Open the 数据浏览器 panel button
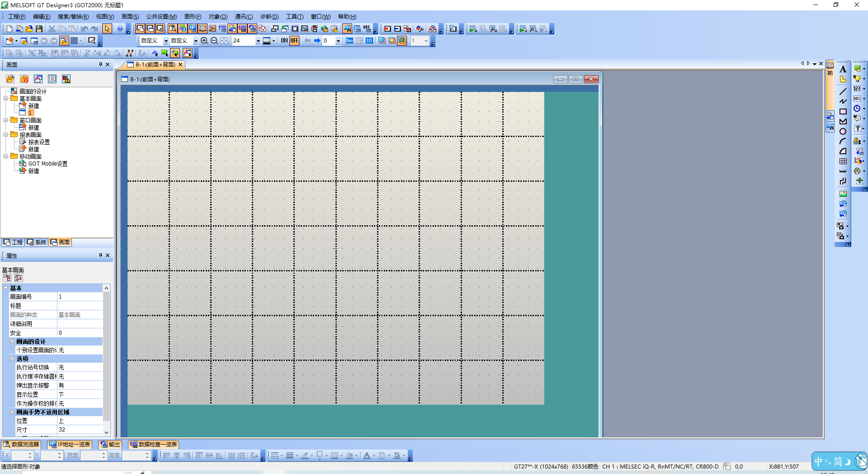The image size is (868, 474). (21, 445)
